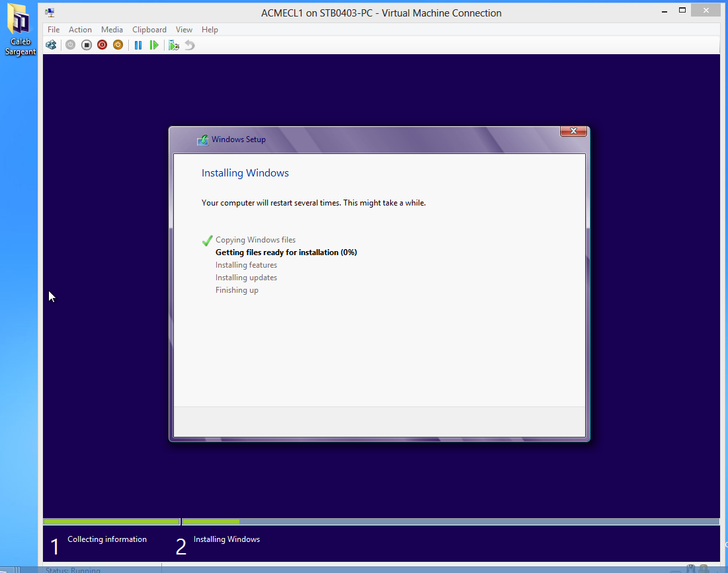Close the Virtual Machine Connection window
Image resolution: width=728 pixels, height=573 pixels.
coord(706,10)
